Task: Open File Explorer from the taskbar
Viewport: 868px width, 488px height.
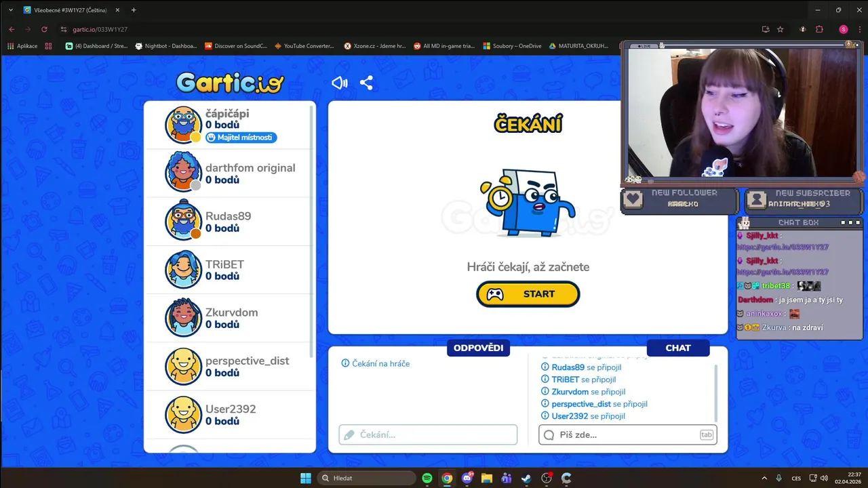Action: pyautogui.click(x=486, y=478)
